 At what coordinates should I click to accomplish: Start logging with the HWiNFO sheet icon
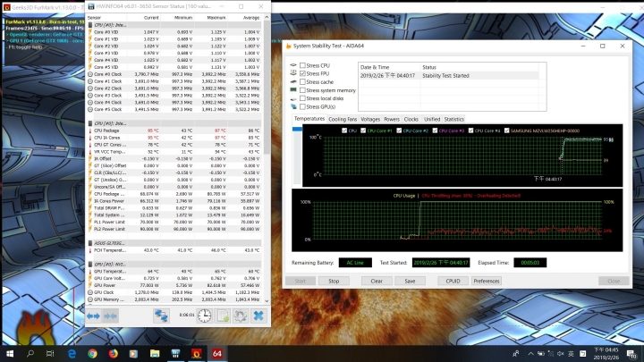point(223,316)
